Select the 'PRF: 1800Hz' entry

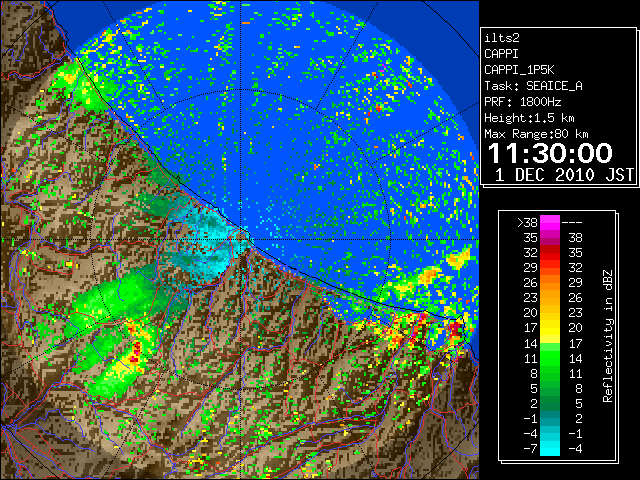coord(523,102)
